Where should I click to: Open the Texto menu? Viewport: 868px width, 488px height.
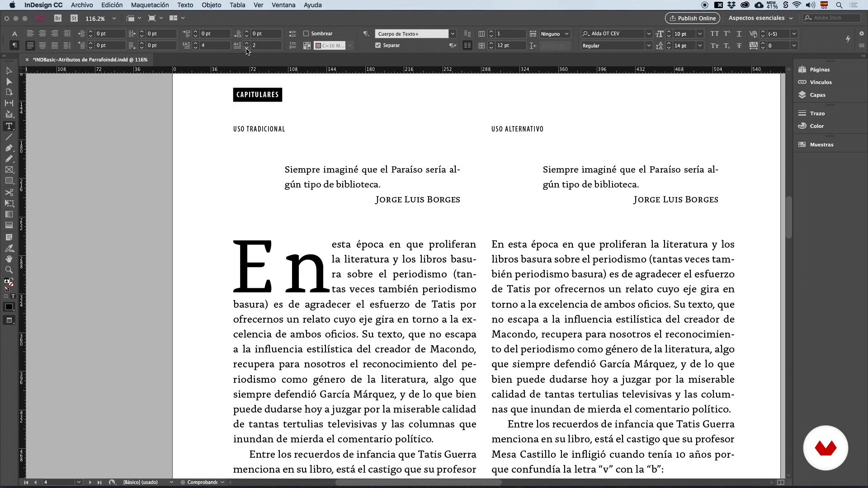tap(185, 5)
